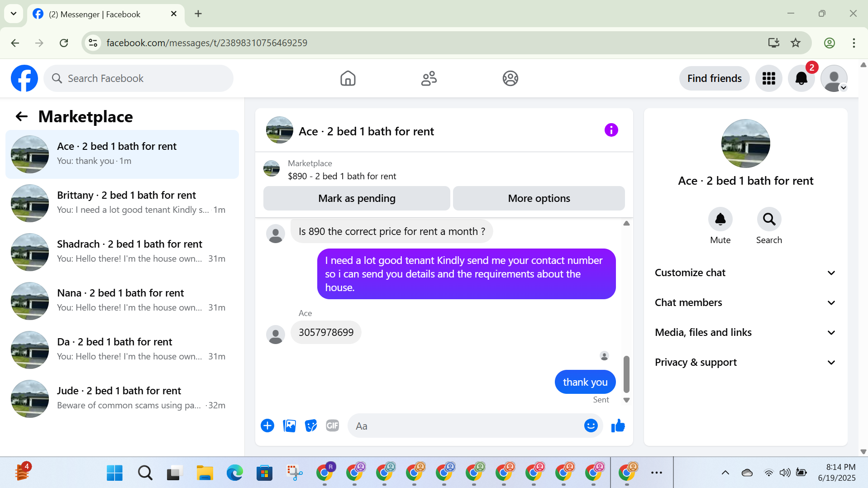The width and height of the screenshot is (868, 488).
Task: Click Find friends button
Action: coord(714,78)
